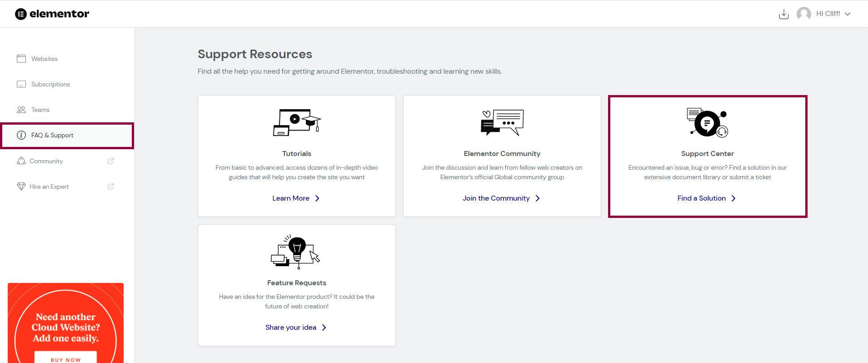Click the FAQ & Support info icon
Image resolution: width=868 pixels, height=363 pixels.
tap(21, 135)
